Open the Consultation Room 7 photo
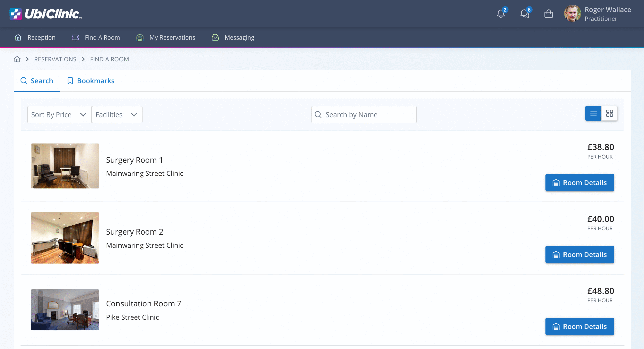Viewport: 644px width, 349px height. (x=65, y=310)
